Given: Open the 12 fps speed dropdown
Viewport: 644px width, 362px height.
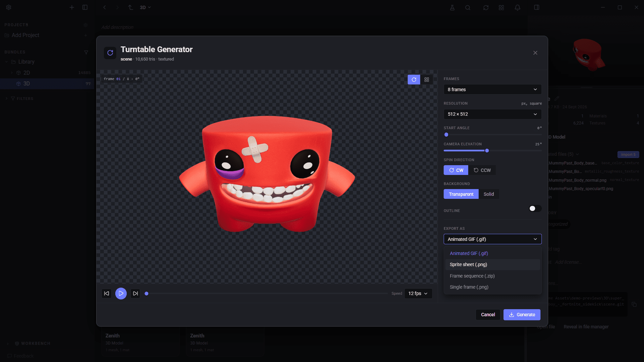Looking at the screenshot, I should pyautogui.click(x=418, y=293).
